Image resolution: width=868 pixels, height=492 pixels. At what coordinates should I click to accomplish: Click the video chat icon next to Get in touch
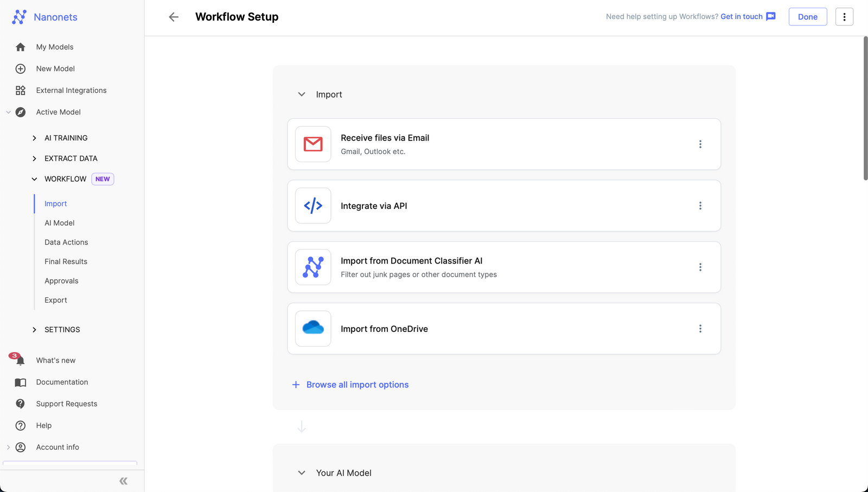pos(770,16)
